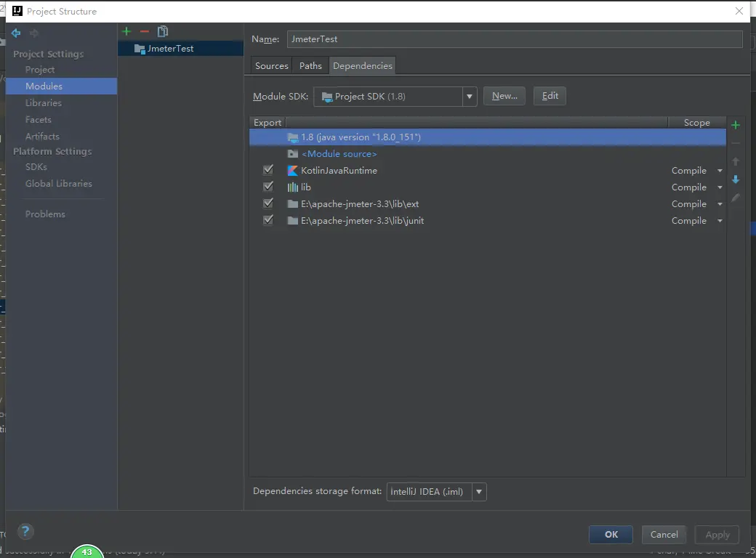Uncheck export for apache-jmeter lib\junit
This screenshot has height=558, width=756.
pos(268,220)
